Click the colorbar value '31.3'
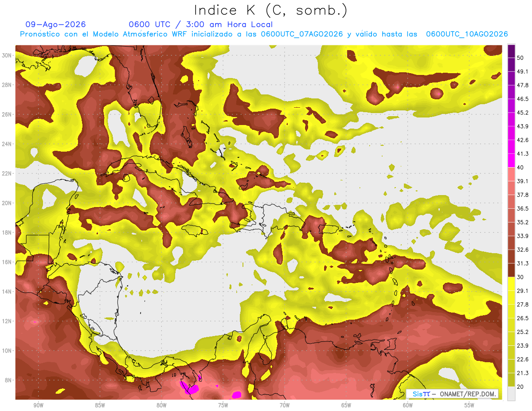The width and height of the screenshot is (532, 411). [x=523, y=263]
